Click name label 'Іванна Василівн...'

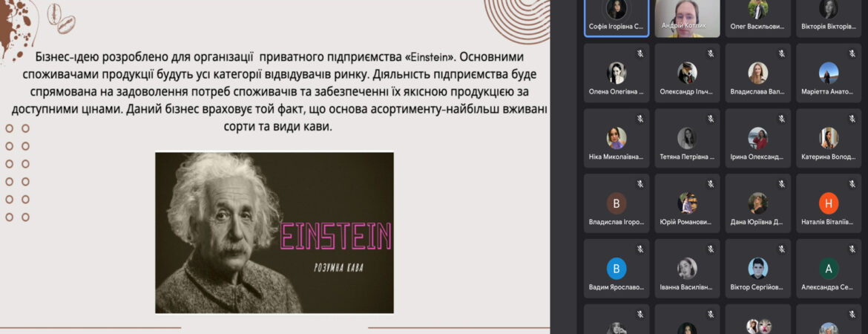coord(686,287)
